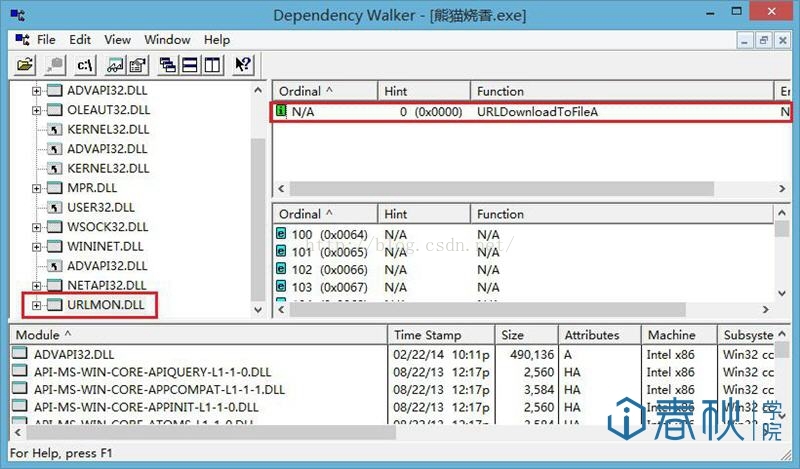The image size is (800, 469).
Task: Click the Cascade windows toolbar icon
Action: point(167,65)
